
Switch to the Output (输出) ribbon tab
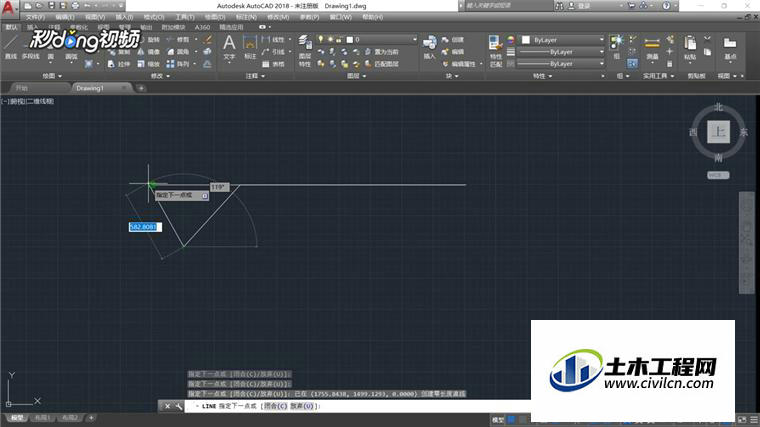tap(146, 27)
